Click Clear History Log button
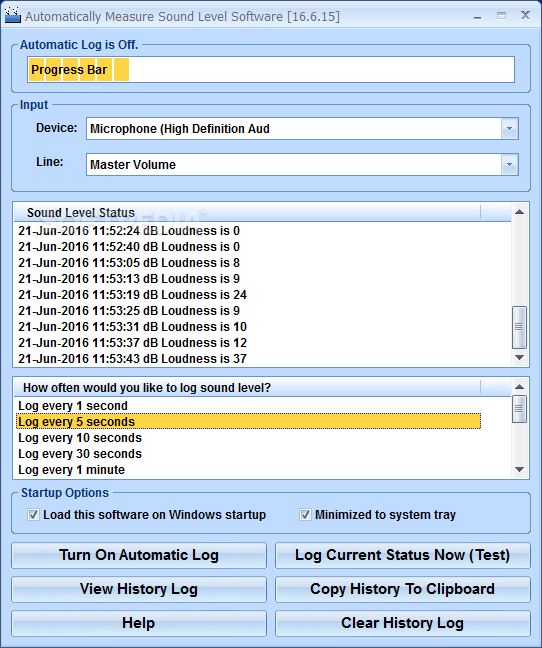The image size is (542, 648). point(403,623)
